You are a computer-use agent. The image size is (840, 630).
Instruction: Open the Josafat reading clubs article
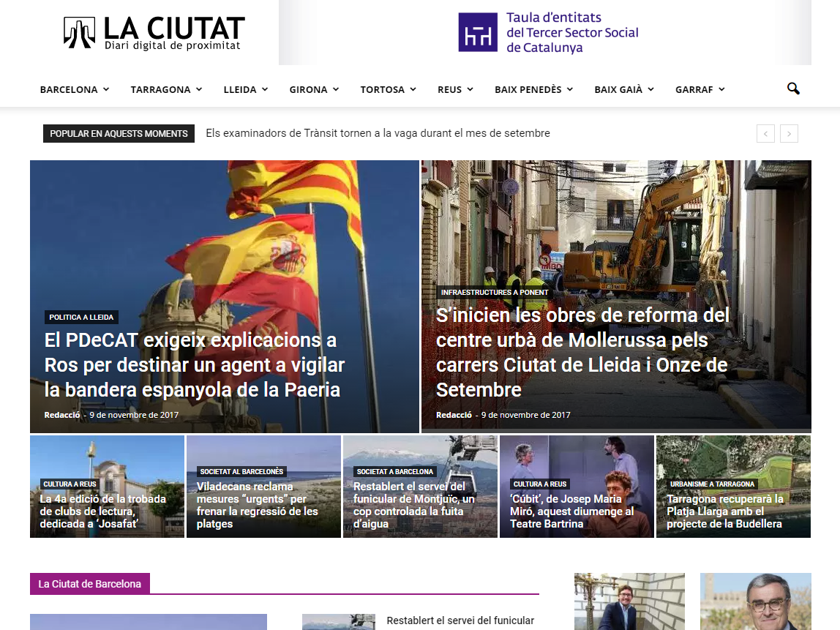tap(103, 511)
